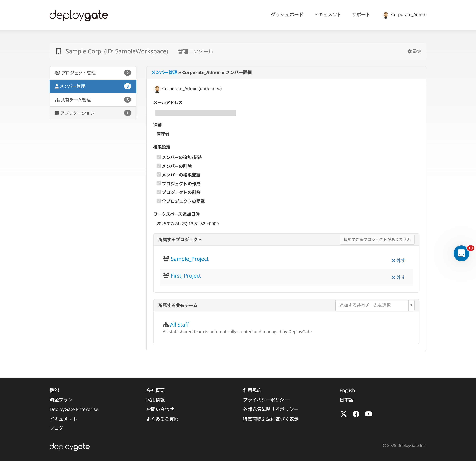
Task: Select the メンバー管理 sidebar icon
Action: point(57,86)
